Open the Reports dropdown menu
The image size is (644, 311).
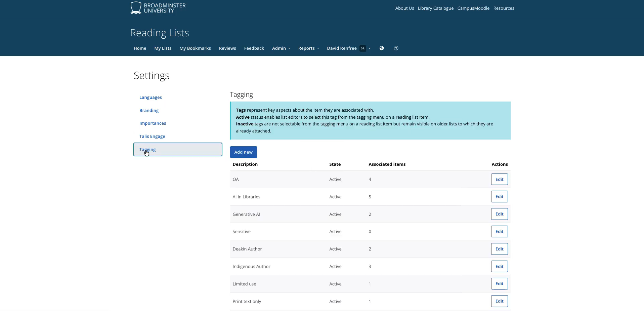point(308,48)
